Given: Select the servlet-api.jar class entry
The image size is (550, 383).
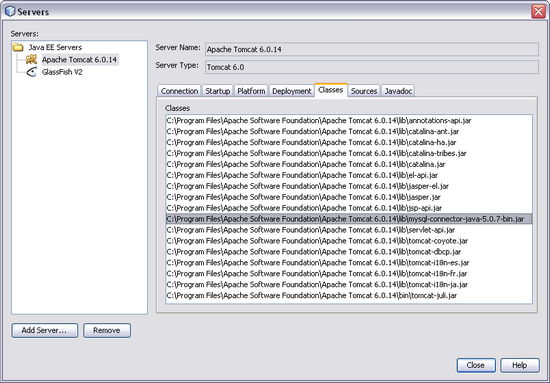Looking at the screenshot, I should pos(349,230).
